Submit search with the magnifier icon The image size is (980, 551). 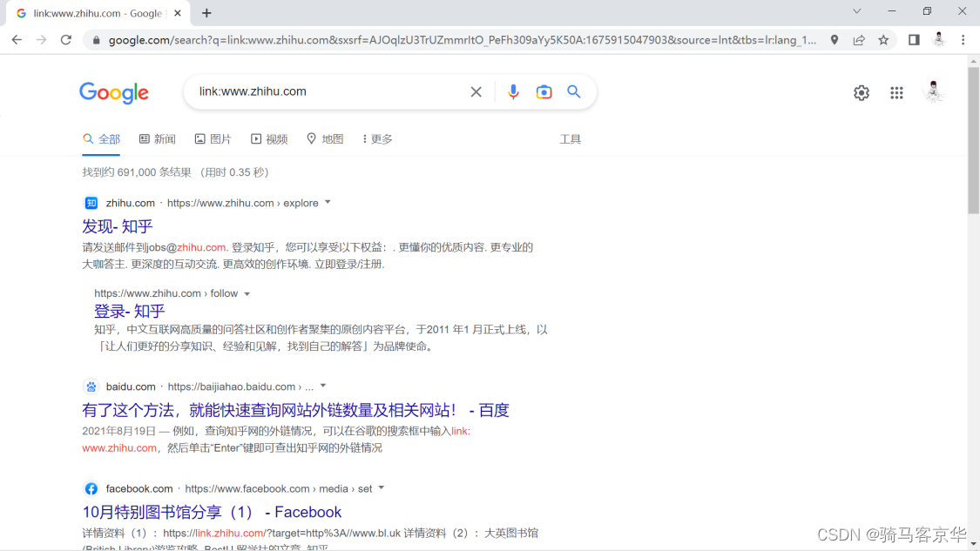click(x=574, y=92)
